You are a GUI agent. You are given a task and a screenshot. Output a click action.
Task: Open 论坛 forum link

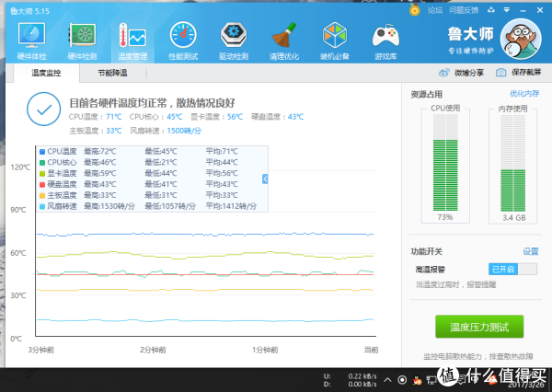[x=435, y=10]
